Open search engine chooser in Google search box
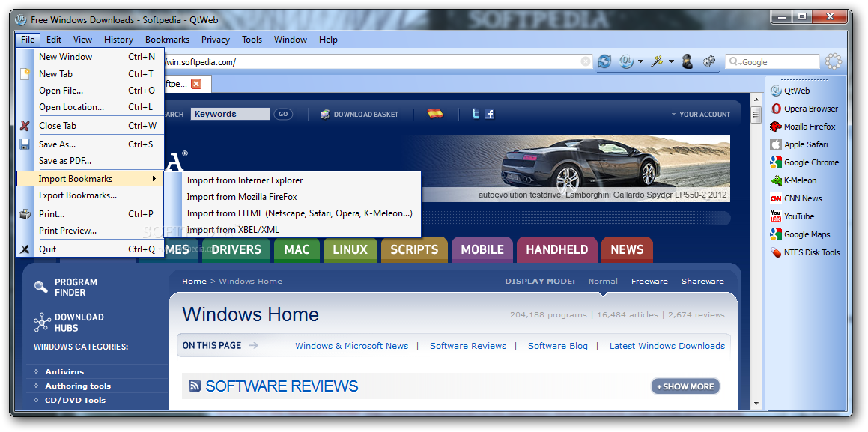Image resolution: width=868 pixels, height=432 pixels. 735,62
